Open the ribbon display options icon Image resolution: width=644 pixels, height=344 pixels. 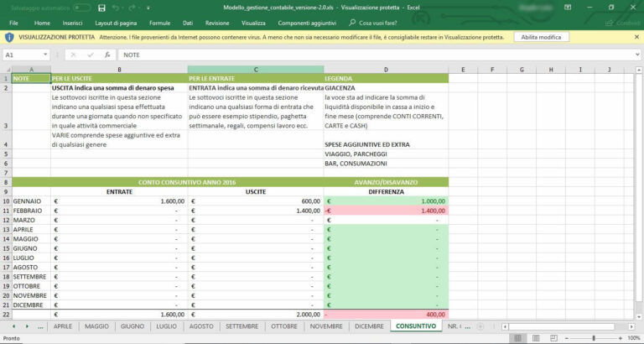(x=568, y=8)
